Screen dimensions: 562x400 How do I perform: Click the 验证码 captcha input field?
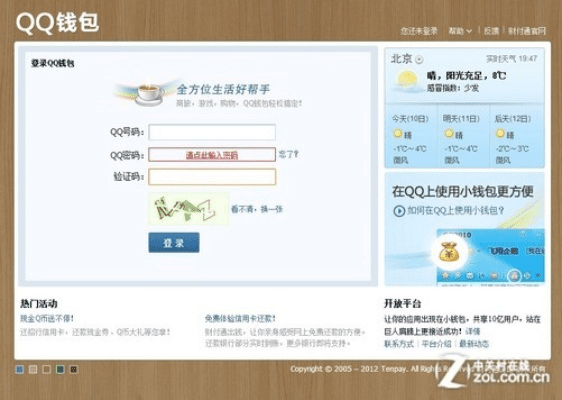[x=212, y=177]
